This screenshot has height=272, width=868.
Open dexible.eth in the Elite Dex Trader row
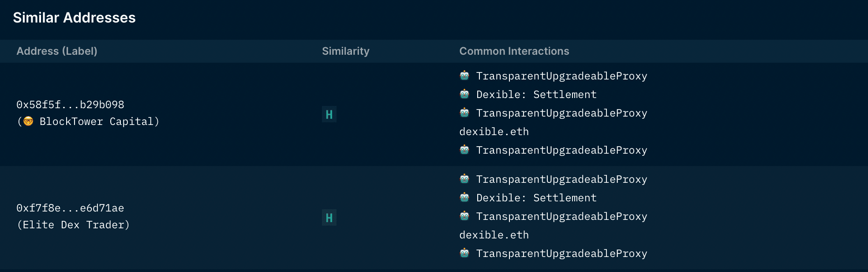pos(494,235)
